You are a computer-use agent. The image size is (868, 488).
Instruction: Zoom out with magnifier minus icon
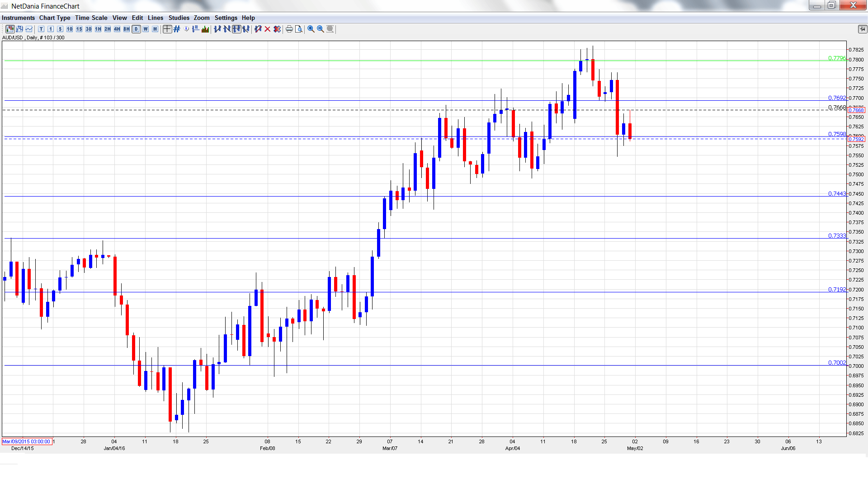321,29
